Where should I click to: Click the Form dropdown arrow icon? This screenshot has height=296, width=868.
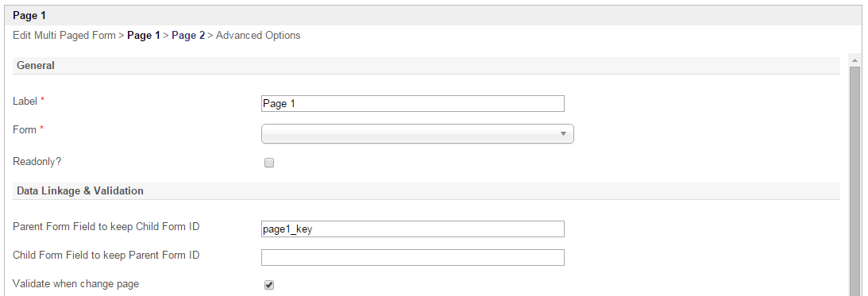tap(563, 134)
